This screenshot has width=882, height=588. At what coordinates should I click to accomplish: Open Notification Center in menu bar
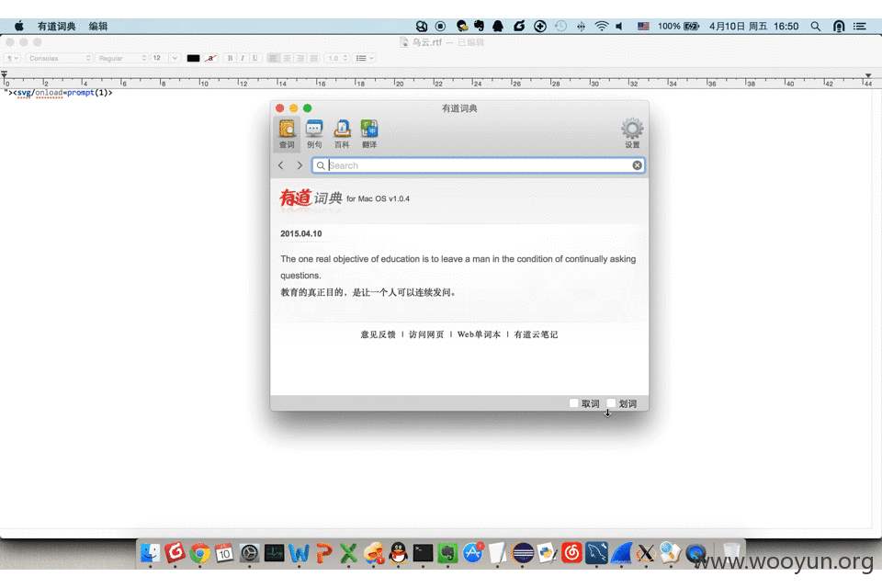(x=860, y=26)
